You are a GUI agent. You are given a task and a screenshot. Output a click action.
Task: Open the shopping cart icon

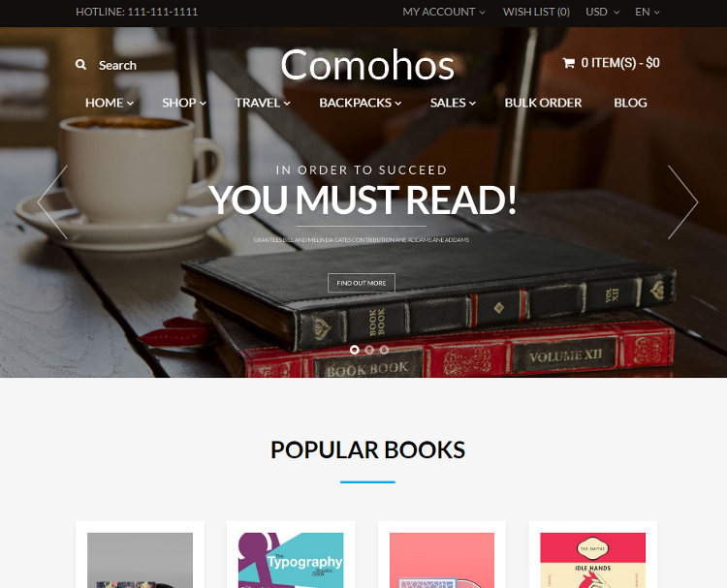568,63
